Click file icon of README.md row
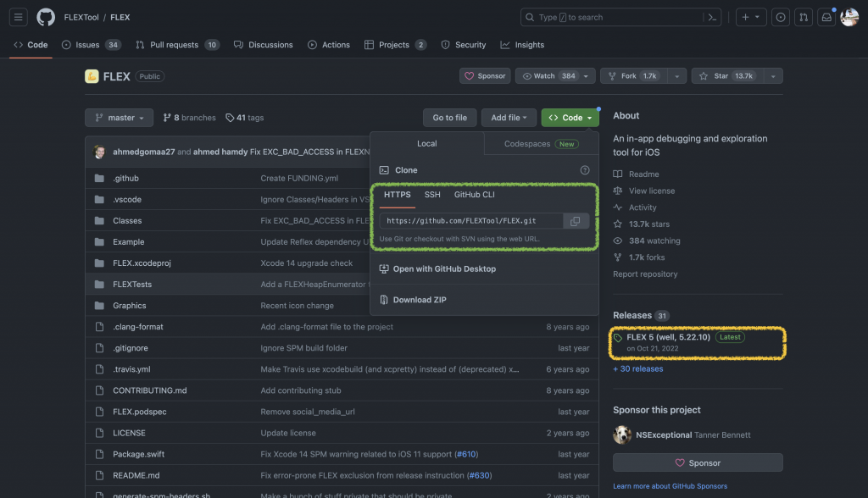The width and height of the screenshot is (868, 498). tap(99, 475)
